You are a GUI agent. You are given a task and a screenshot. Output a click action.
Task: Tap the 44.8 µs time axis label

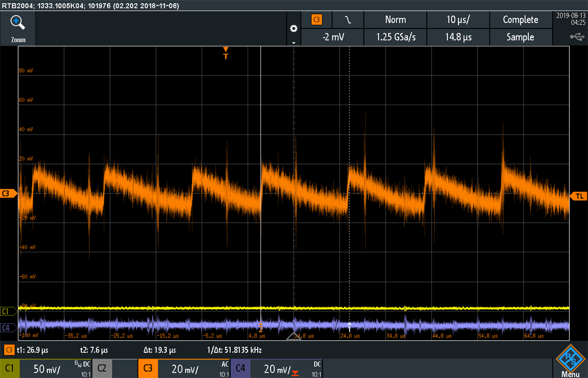442,336
